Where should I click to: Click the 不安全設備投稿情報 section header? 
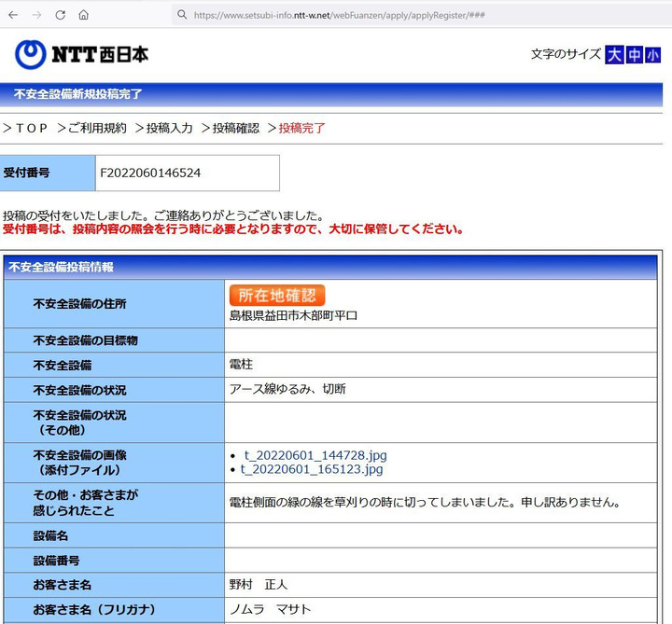(62, 267)
